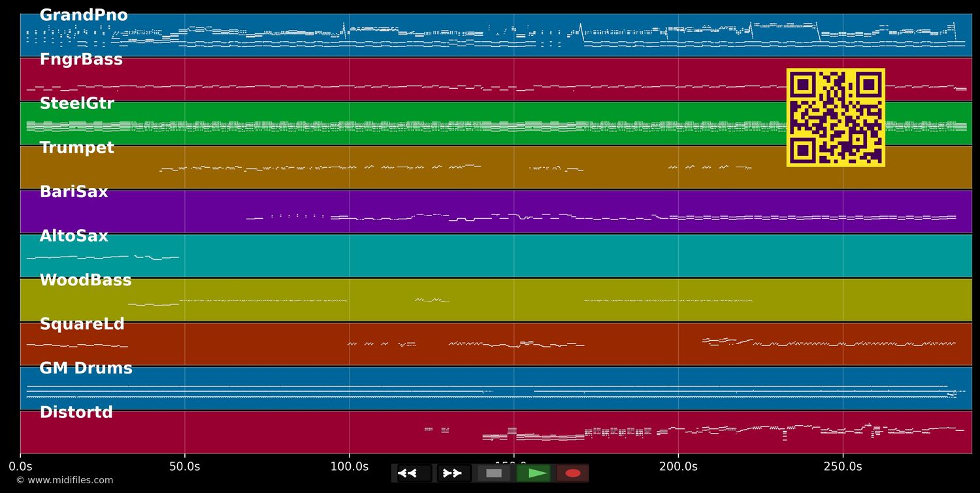Click the red record button

573,473
